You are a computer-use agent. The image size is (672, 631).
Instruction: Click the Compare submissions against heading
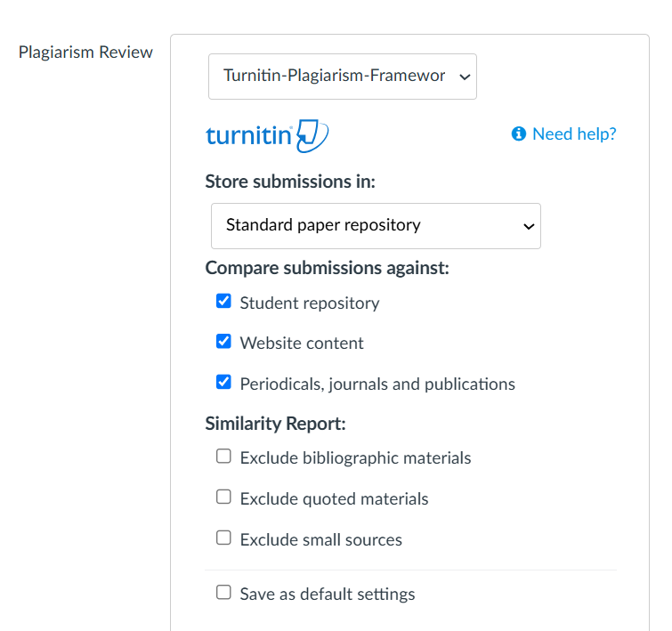327,268
